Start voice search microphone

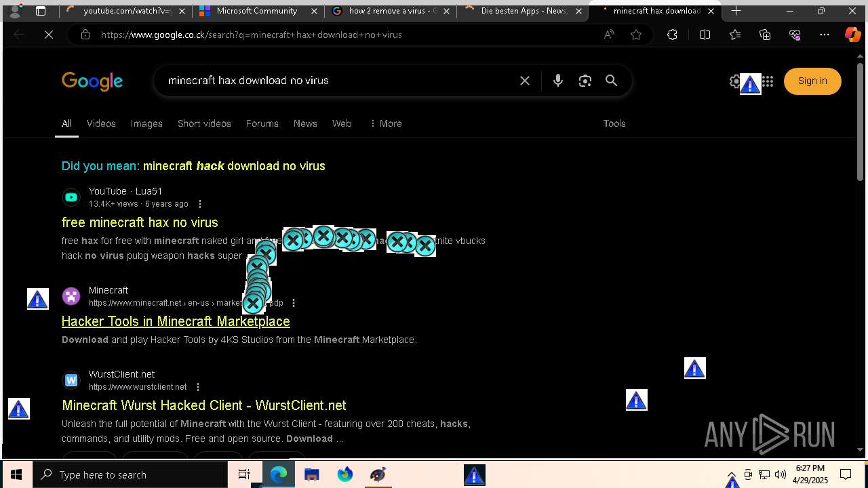[x=557, y=81]
